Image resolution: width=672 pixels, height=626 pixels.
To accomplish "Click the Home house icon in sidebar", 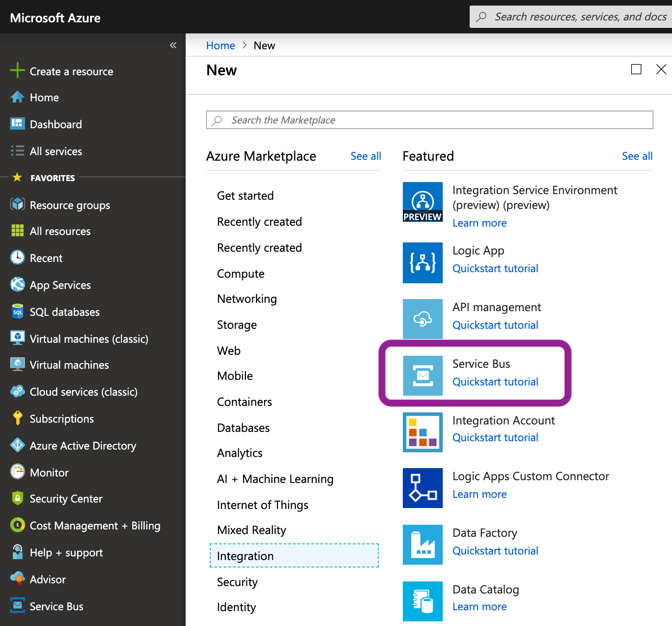I will [17, 97].
